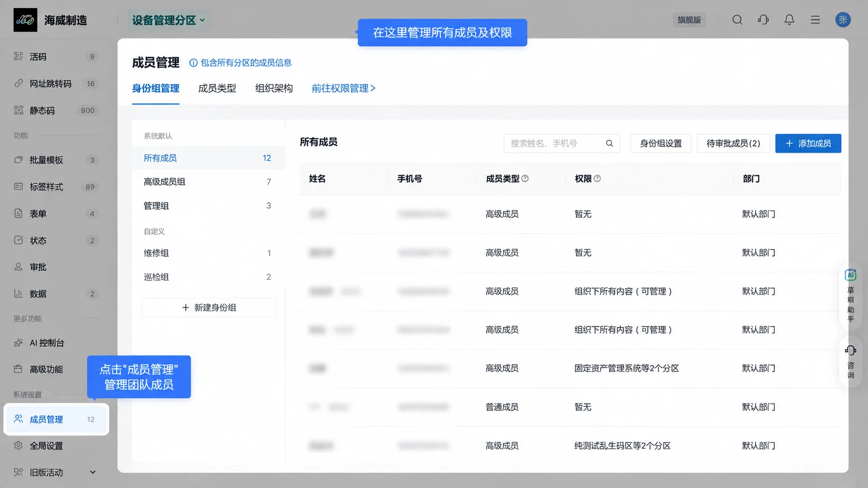Click the 普通成员 type cell
The image size is (868, 488).
pyautogui.click(x=502, y=407)
